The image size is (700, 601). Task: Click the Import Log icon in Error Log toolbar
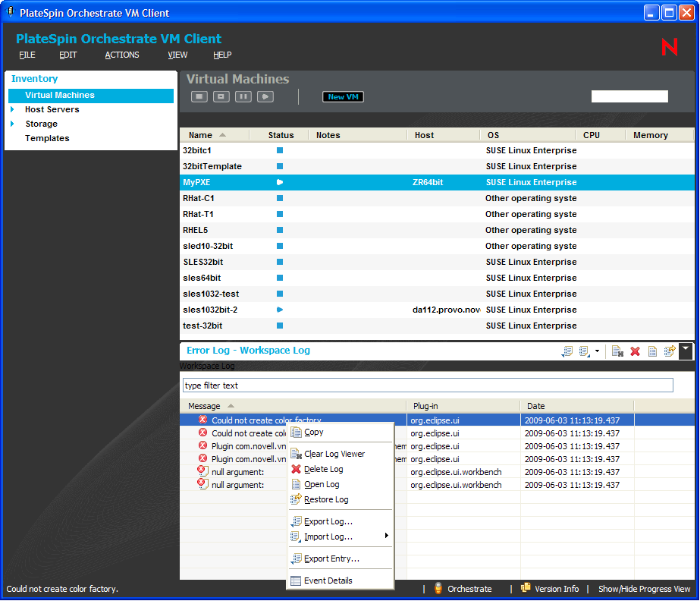point(585,351)
